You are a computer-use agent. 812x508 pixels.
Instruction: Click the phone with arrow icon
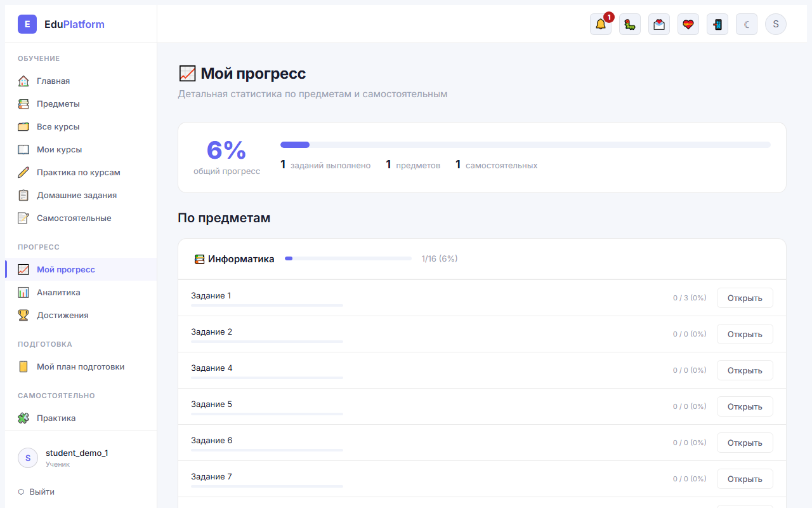tap(717, 24)
